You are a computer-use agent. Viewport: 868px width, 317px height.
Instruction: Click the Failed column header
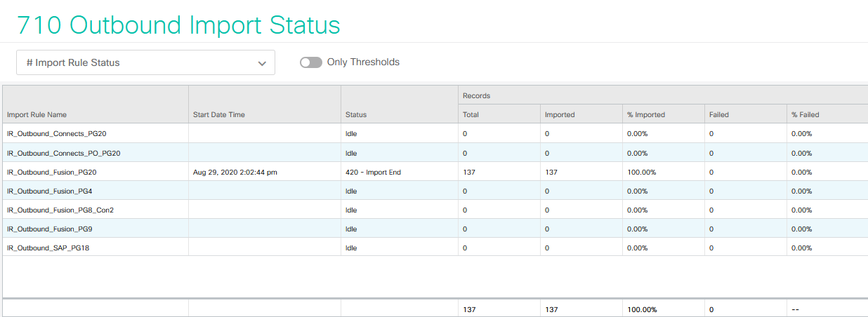point(718,114)
